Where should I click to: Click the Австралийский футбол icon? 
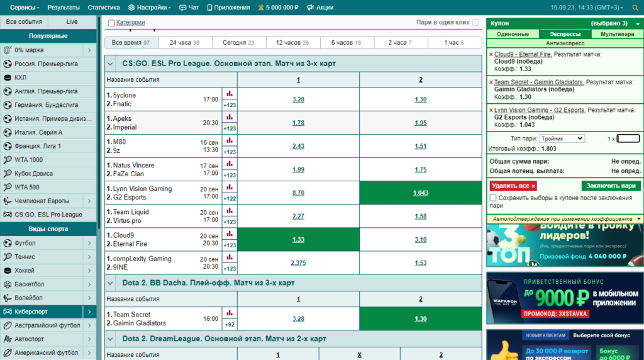(x=8, y=325)
